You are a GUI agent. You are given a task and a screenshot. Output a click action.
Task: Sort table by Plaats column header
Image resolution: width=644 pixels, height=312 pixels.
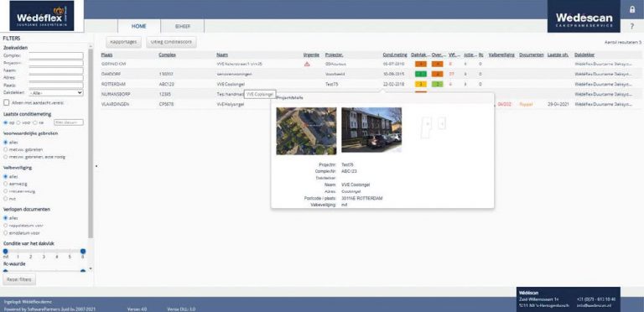point(106,55)
